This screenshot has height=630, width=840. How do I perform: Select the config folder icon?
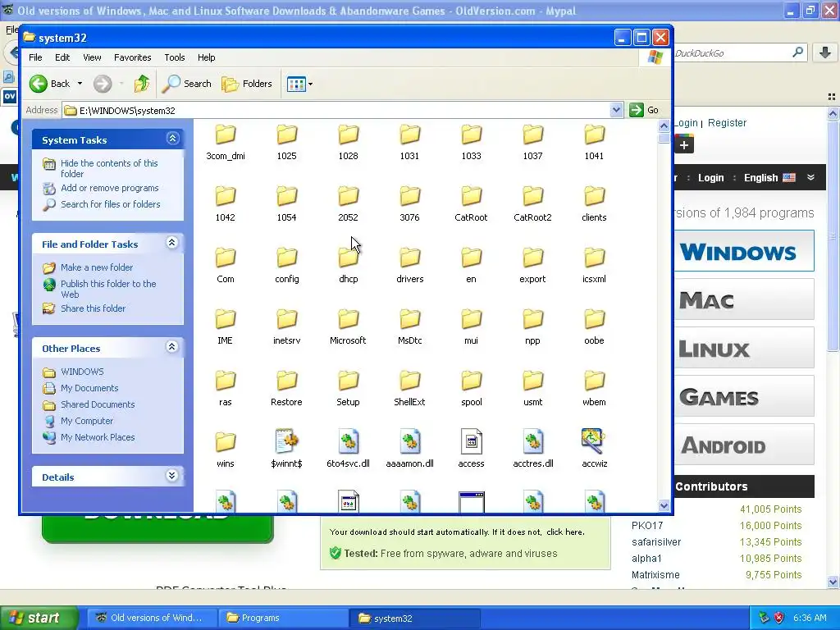coord(287,258)
